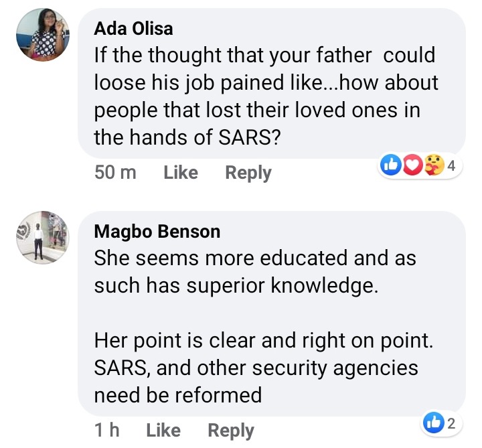Screen dimensions: 482x448
Task: Reply to Magbo Benson's comment
Action: (x=231, y=431)
